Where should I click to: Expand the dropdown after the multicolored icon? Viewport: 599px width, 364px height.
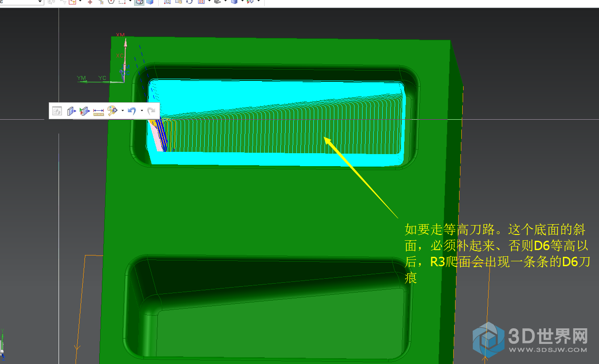pos(258,2)
